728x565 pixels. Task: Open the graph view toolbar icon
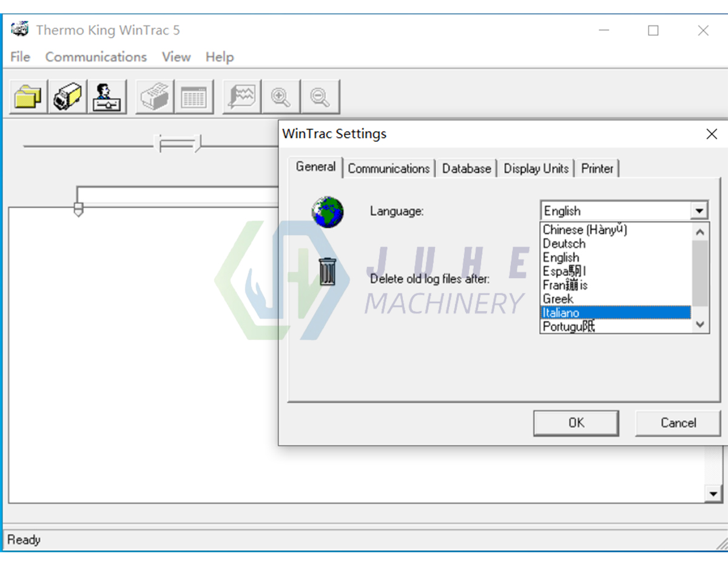(241, 96)
